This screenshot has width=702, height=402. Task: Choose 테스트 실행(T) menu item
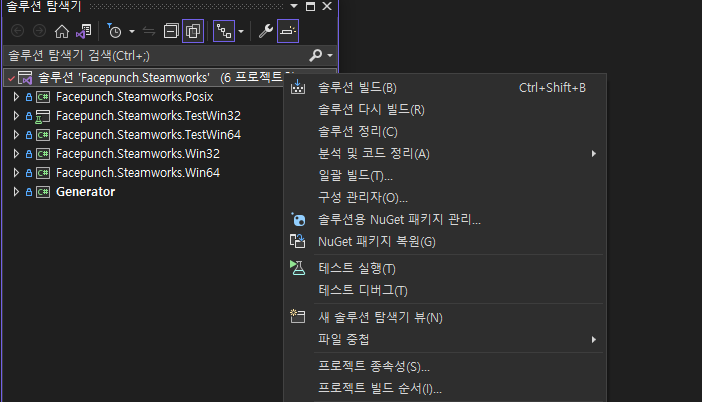pyautogui.click(x=445, y=268)
